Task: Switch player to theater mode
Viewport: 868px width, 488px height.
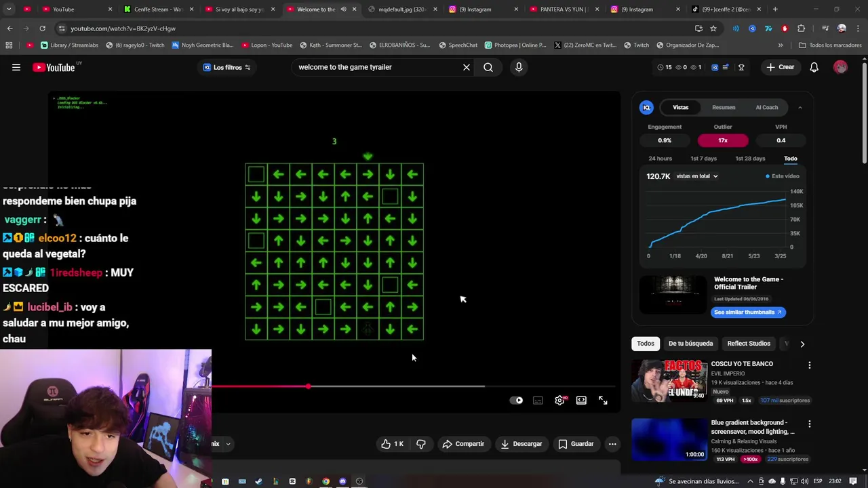Action: point(581,401)
